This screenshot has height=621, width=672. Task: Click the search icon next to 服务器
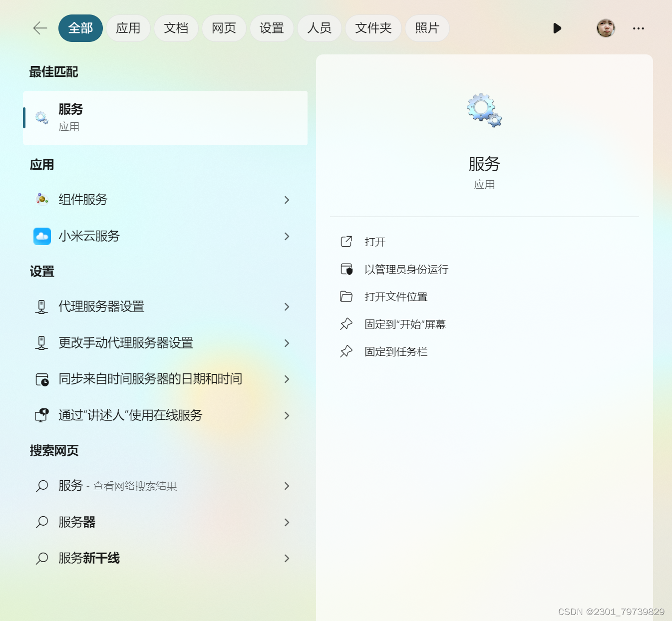42,522
